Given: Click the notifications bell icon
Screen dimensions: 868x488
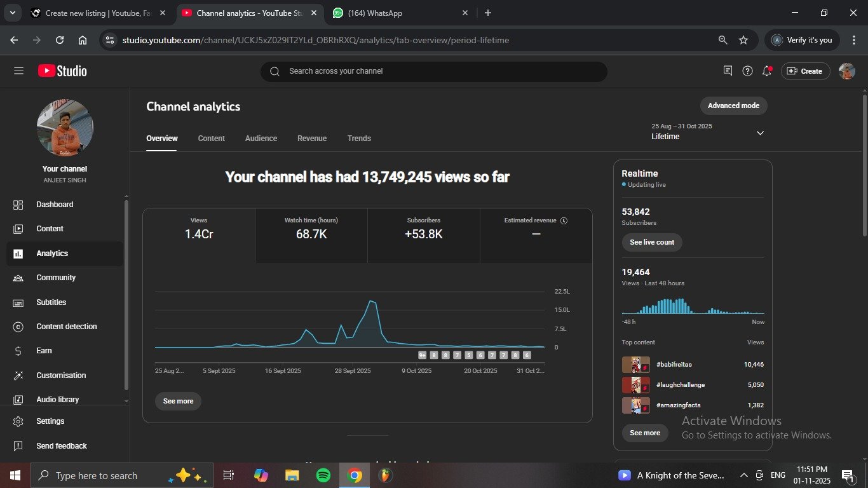Looking at the screenshot, I should (767, 71).
